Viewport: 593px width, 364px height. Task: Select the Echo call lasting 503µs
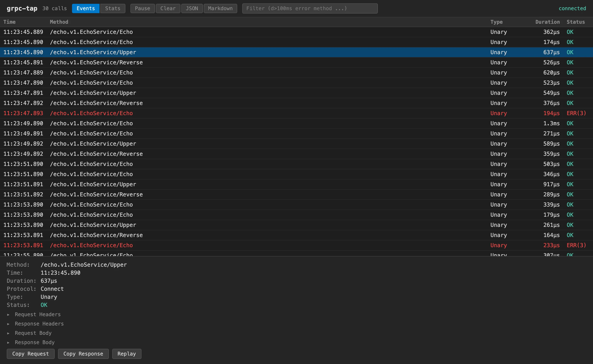coord(296,164)
